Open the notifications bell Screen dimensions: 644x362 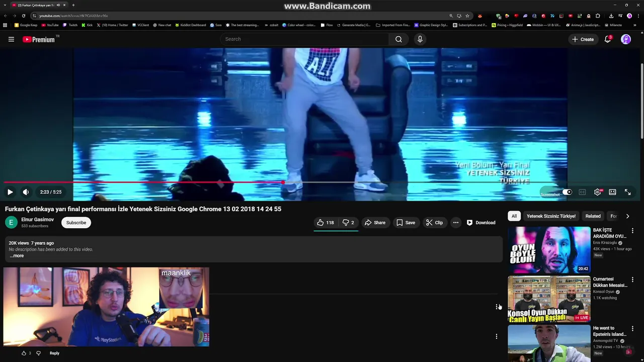click(x=608, y=39)
